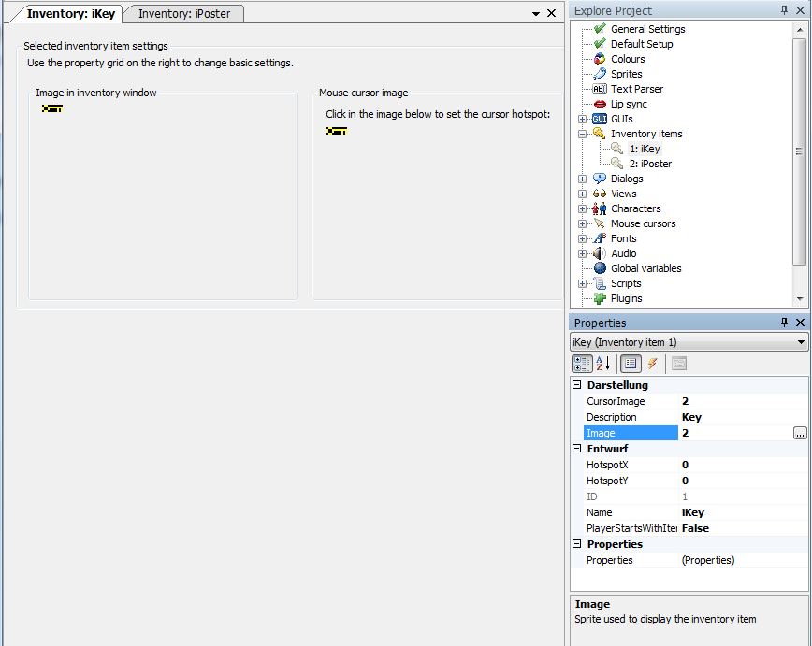Open the iKey inventory item selector dropdown

pyautogui.click(x=801, y=342)
